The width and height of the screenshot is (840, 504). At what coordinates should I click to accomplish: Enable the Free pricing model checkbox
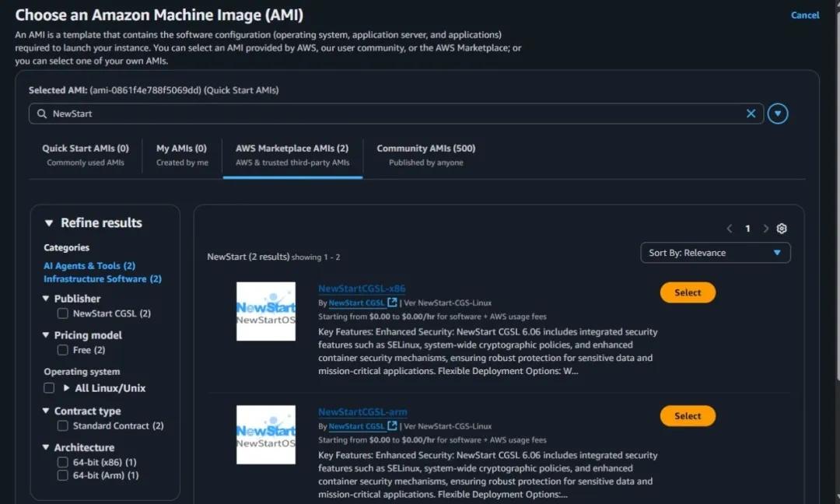pyautogui.click(x=63, y=350)
